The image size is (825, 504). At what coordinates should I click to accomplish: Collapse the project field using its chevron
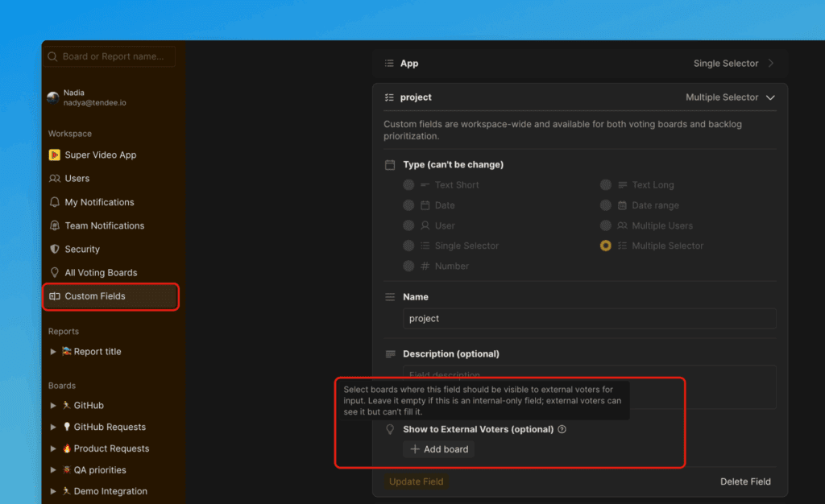770,97
